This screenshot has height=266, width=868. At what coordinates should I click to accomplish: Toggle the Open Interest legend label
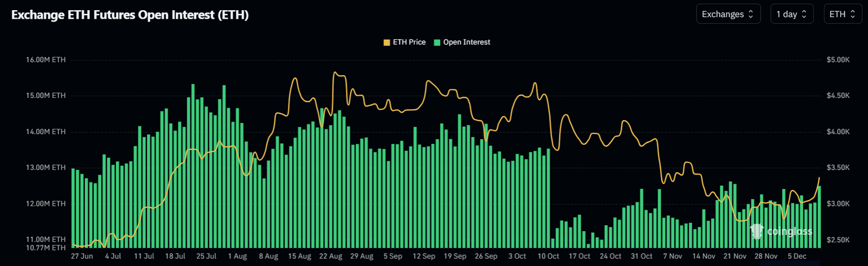(466, 42)
